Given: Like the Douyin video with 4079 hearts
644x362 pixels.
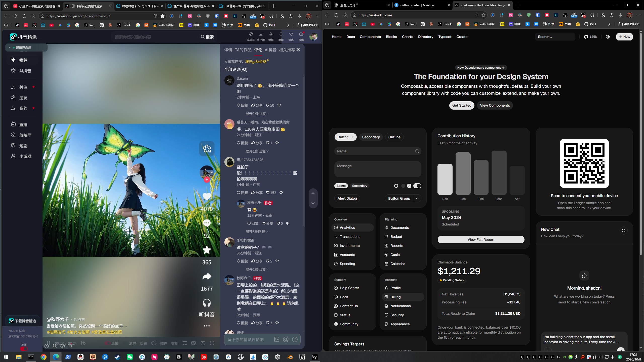Looking at the screenshot, I should (207, 196).
